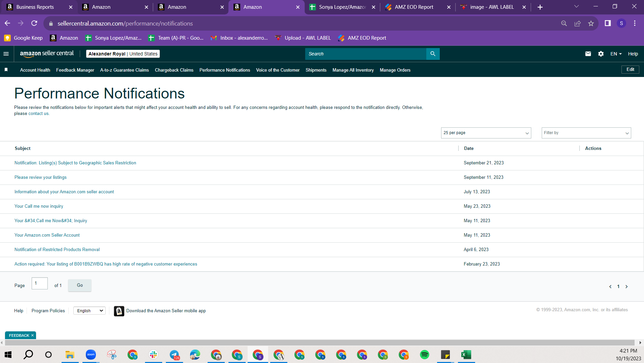644x363 pixels.
Task: Reload the page with the refresh icon
Action: tap(34, 23)
